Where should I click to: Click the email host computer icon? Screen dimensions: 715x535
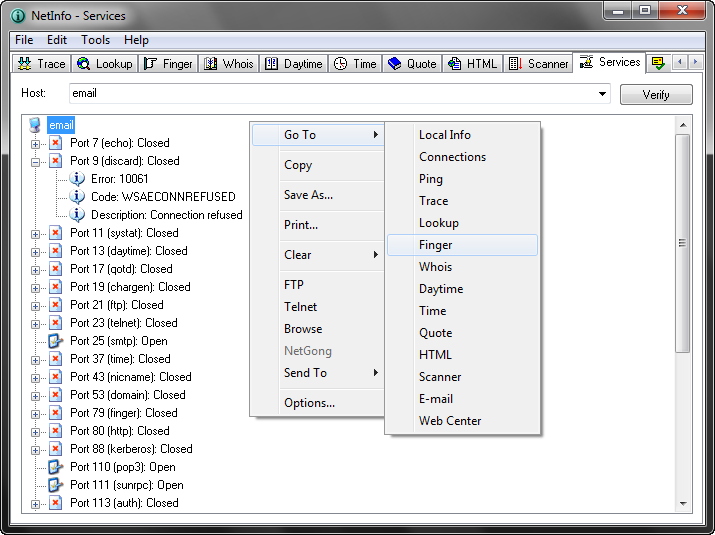click(x=36, y=125)
